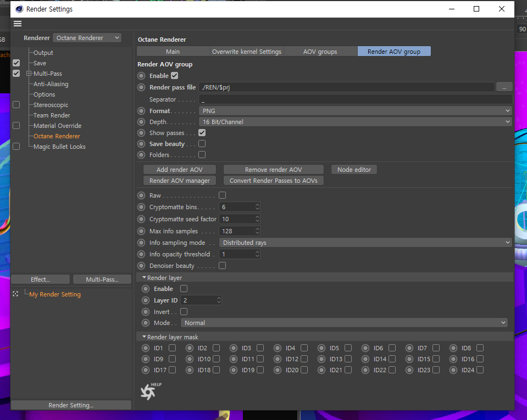
Task: Click the animation dot beside ID24
Action: 453,370
